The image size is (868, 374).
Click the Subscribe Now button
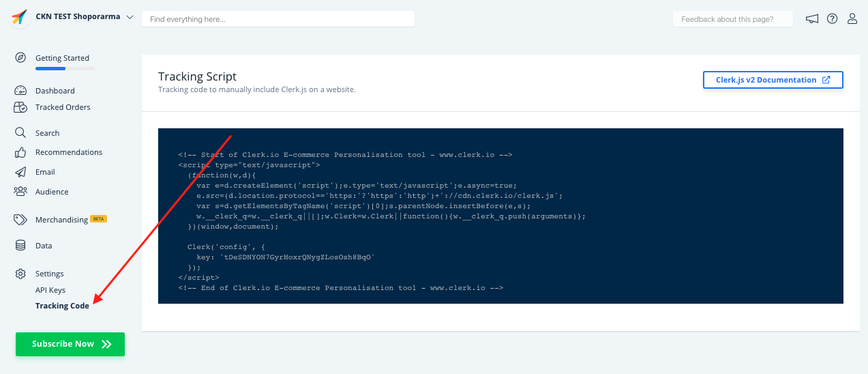click(x=70, y=344)
